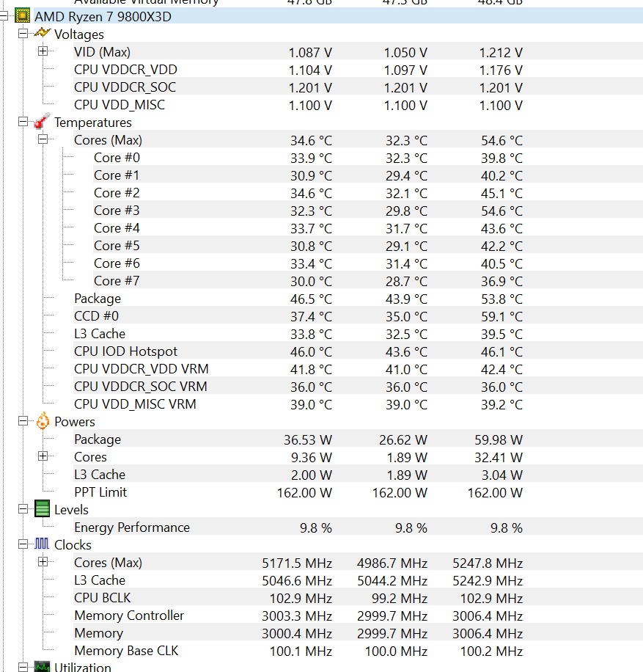Click the 1.212 V VID max value
The width and height of the screenshot is (643, 672).
tap(501, 53)
